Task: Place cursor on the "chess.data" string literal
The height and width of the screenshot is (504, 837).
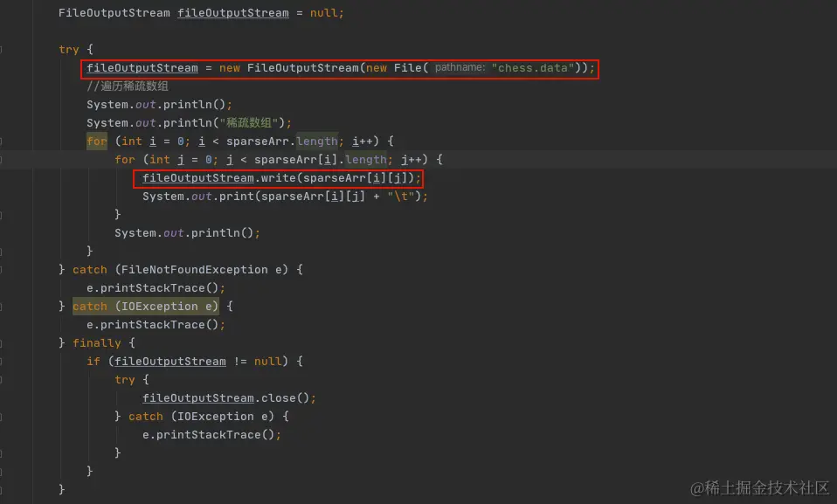Action: [533, 68]
